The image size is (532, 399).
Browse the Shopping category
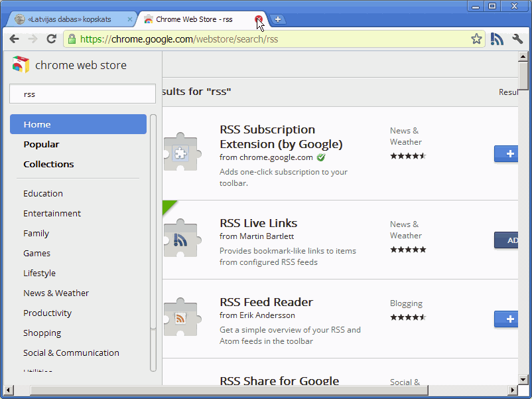(x=42, y=333)
